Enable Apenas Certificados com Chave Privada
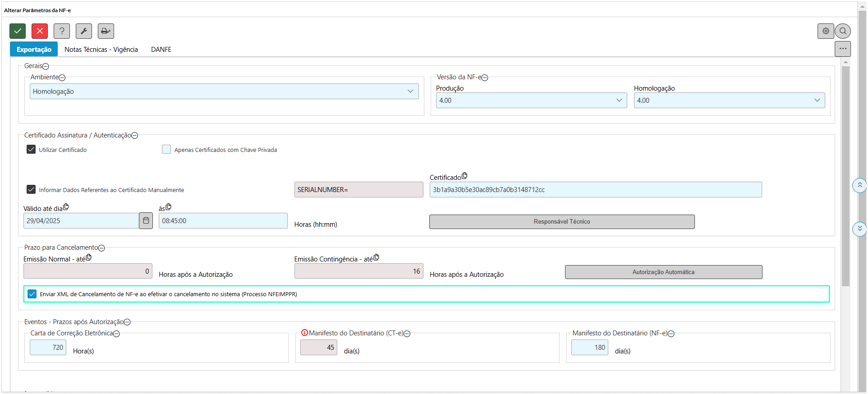This screenshot has height=394, width=868. [x=166, y=150]
